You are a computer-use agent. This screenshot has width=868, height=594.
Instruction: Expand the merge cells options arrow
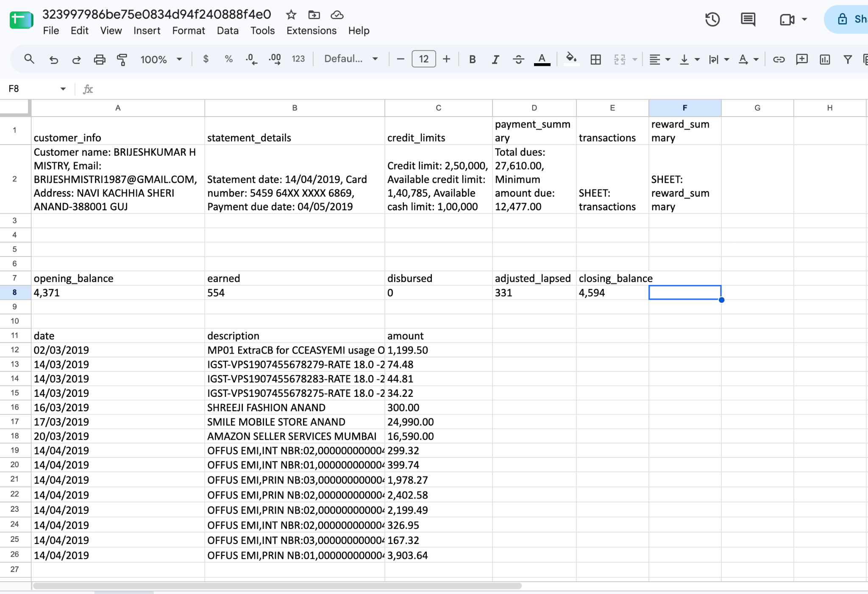coord(634,59)
